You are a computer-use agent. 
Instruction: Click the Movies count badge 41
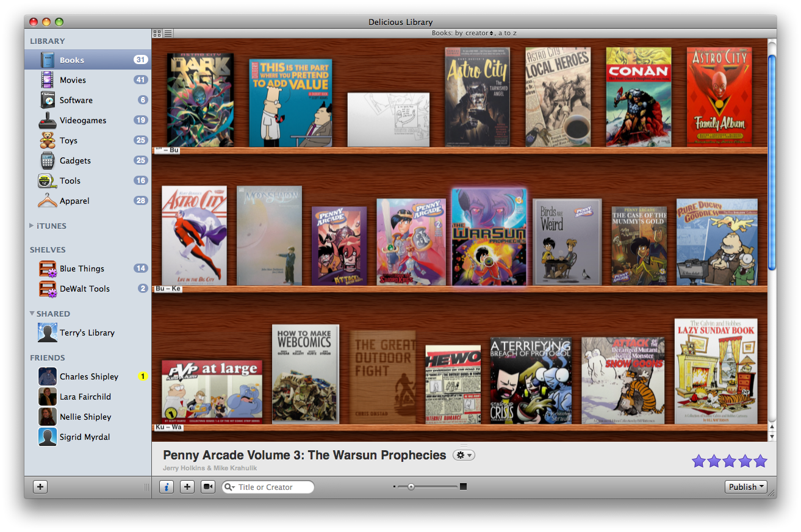(141, 80)
